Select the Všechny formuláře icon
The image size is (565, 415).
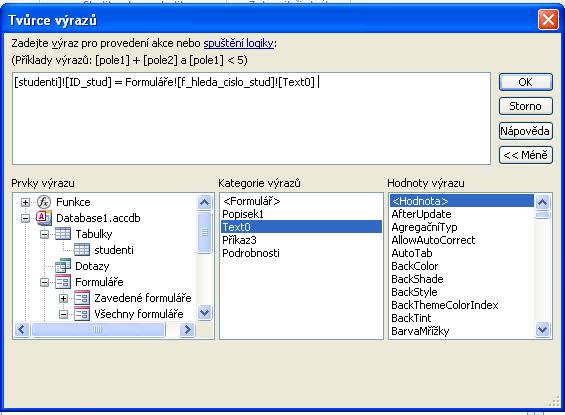pyautogui.click(x=82, y=314)
